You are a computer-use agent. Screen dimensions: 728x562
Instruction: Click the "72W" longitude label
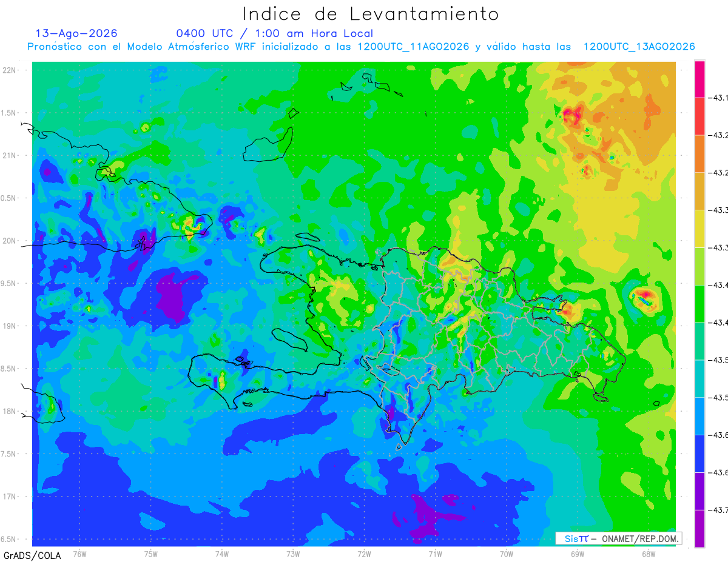[364, 554]
